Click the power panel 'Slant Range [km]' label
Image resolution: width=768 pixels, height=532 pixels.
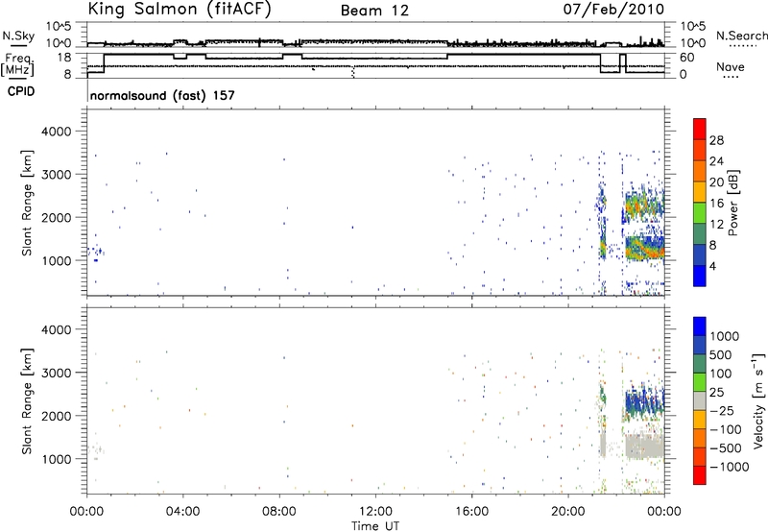pyautogui.click(x=27, y=203)
